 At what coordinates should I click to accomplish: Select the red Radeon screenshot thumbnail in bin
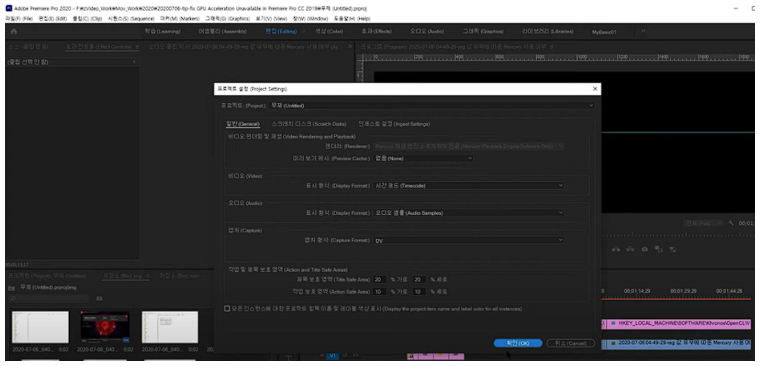105,327
